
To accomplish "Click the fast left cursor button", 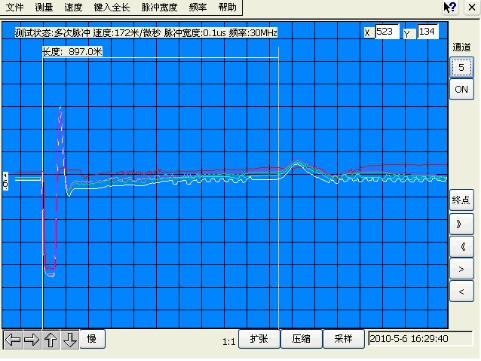I will coord(461,247).
